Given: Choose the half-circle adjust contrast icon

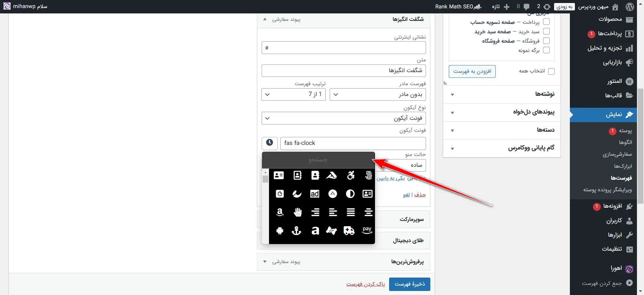Looking at the screenshot, I should pos(350,194).
